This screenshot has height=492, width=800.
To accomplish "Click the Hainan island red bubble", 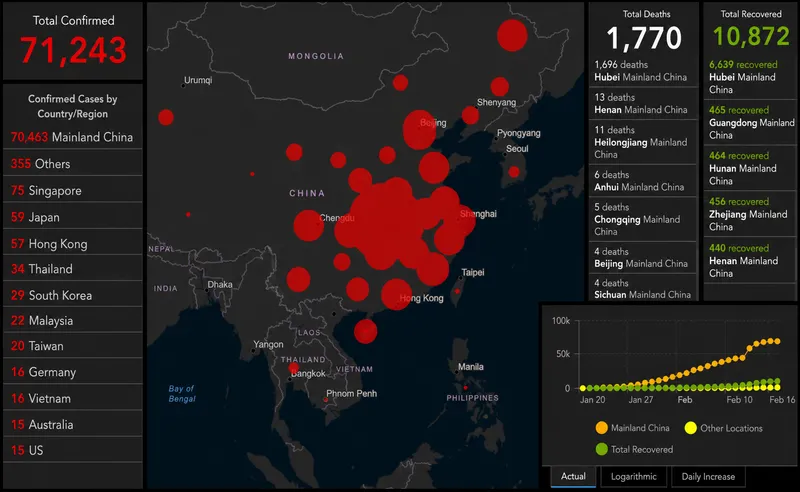I will click(365, 331).
